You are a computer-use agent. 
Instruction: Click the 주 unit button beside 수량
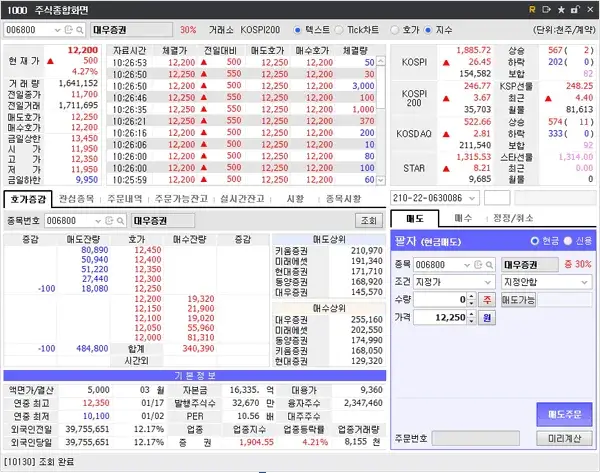[487, 300]
